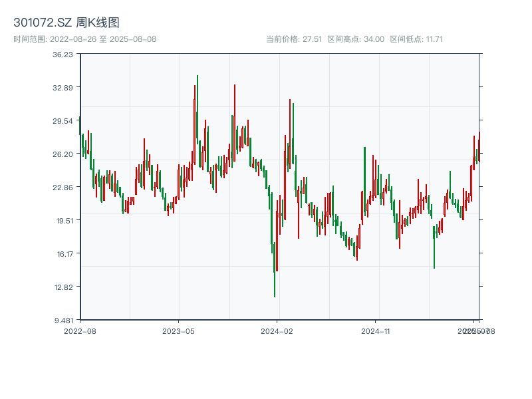The image size is (532, 399).
Task: Click the tallest green candle near 34.00 high
Action: (198, 109)
